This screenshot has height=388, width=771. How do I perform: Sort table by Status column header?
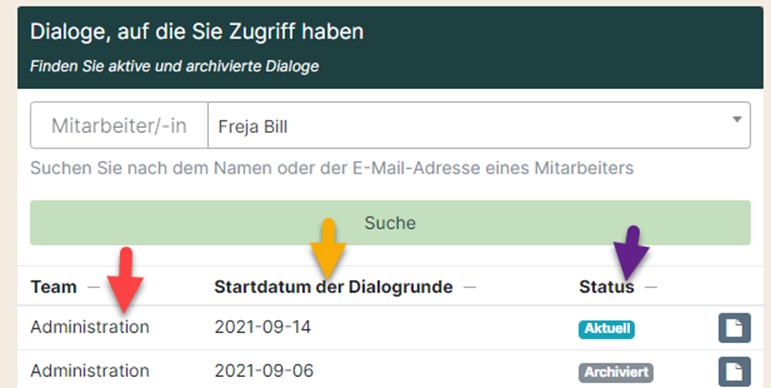point(606,287)
